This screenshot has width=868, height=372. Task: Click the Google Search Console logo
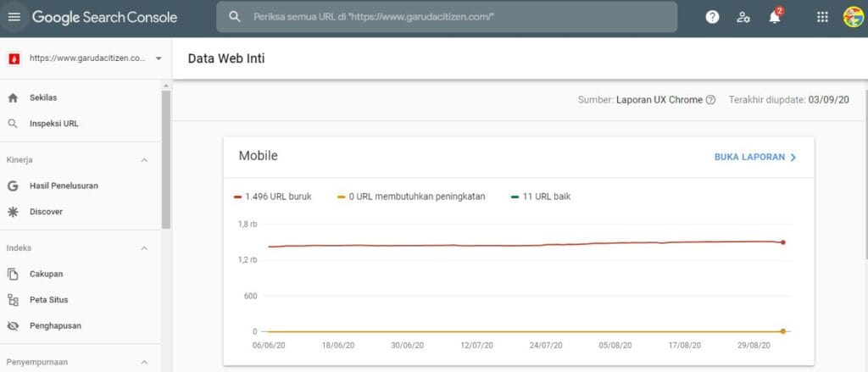pos(104,17)
